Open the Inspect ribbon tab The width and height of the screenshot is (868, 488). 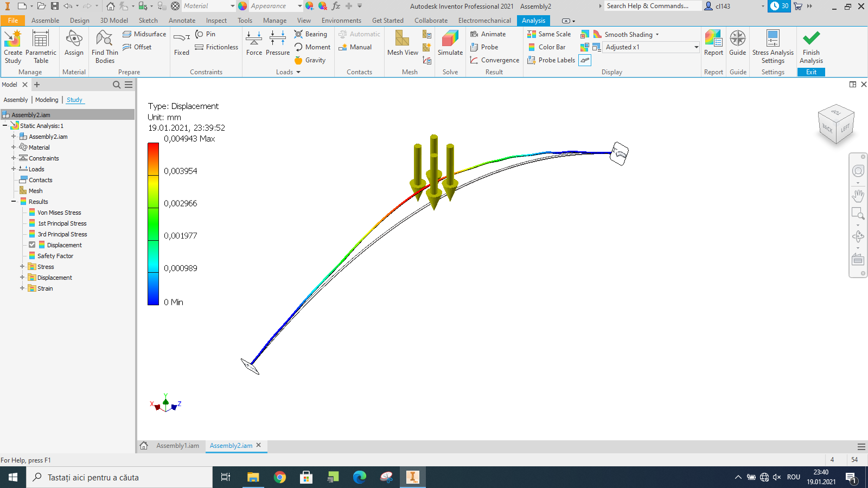[x=216, y=21]
